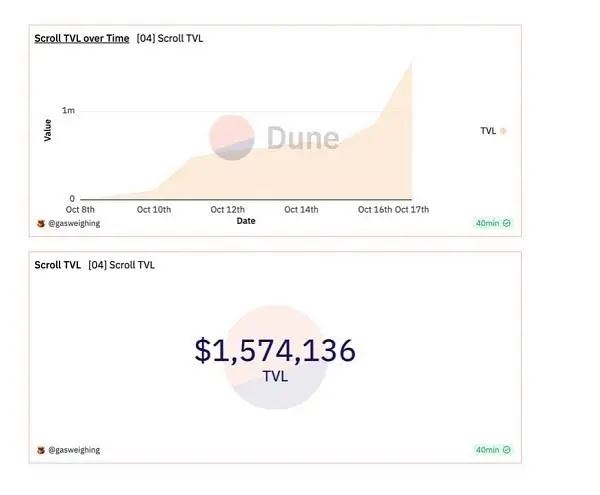Open "[04] Scroll TVL" query link in counter panel
The width and height of the screenshot is (600, 495).
(121, 265)
